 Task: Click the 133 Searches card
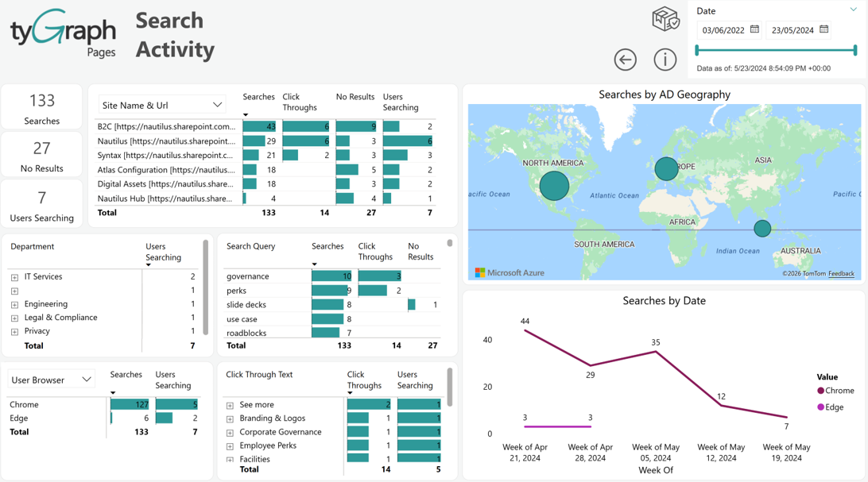tap(42, 108)
